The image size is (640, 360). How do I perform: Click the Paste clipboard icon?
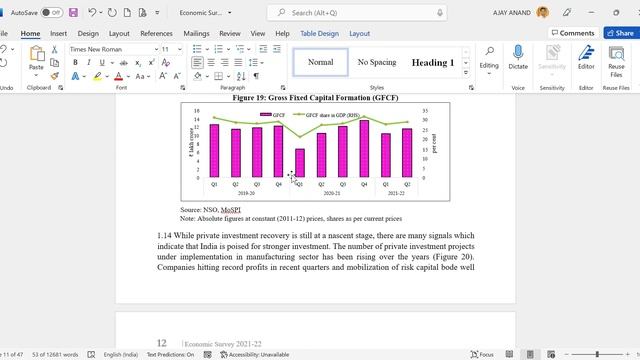(x=36, y=53)
